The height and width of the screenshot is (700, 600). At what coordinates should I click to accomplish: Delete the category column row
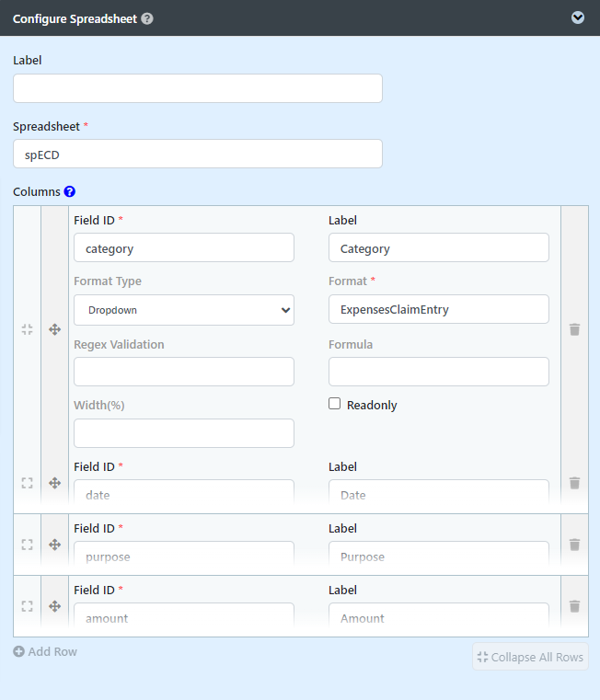click(x=574, y=329)
